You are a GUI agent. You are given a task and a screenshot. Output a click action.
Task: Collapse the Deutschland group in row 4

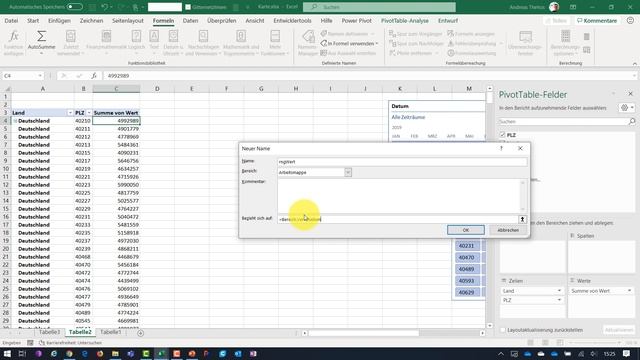[x=15, y=121]
